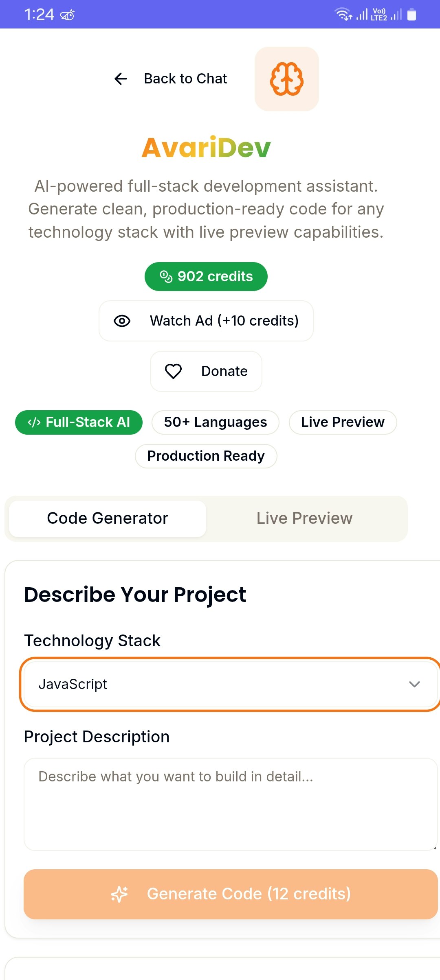Expand the Technology Stack dropdown chevron

[x=414, y=684]
